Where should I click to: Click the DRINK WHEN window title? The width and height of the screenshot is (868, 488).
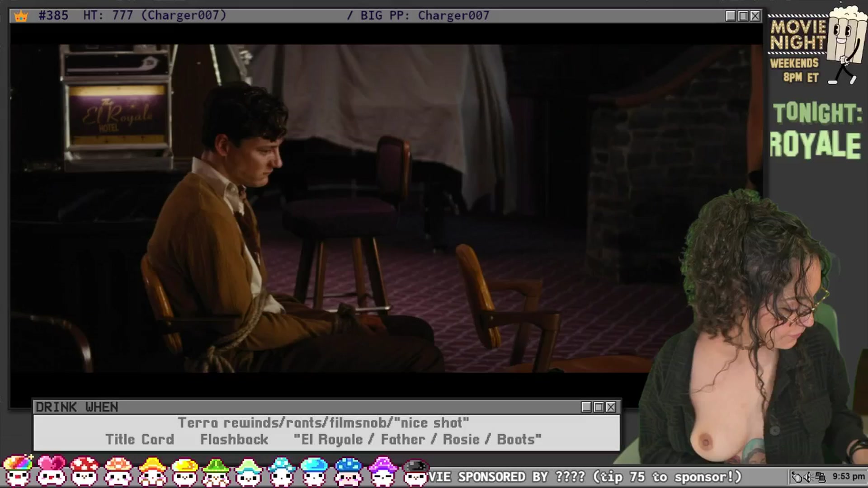coord(77,407)
